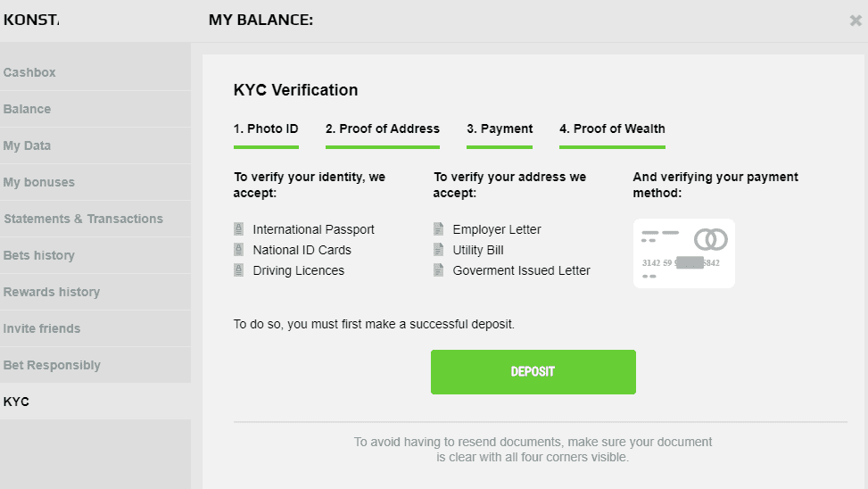868x489 pixels.
Task: Select the Payment step tab
Action: click(500, 129)
